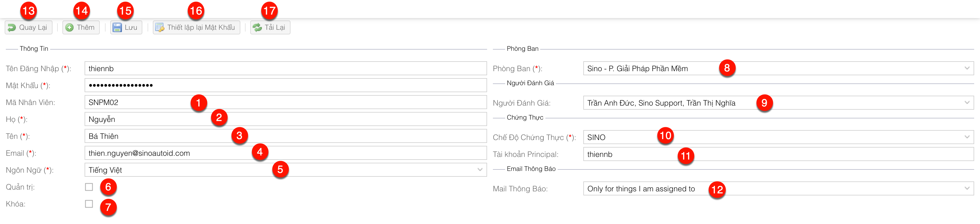Image resolution: width=980 pixels, height=224 pixels.
Task: Click the floppy disk Lưu icon
Action: 117,27
